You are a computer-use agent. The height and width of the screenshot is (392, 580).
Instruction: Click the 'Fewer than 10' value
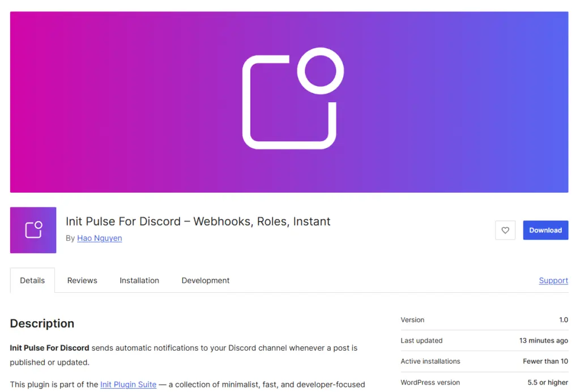pos(545,361)
